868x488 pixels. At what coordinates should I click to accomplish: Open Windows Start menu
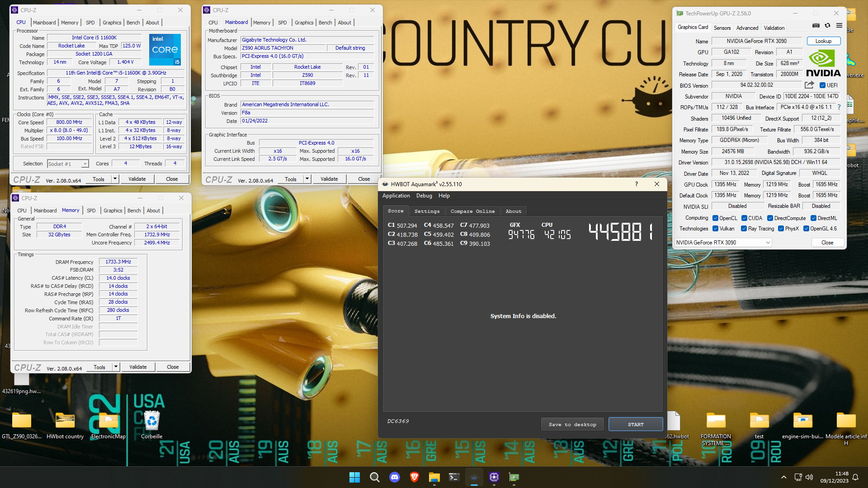coord(354,477)
